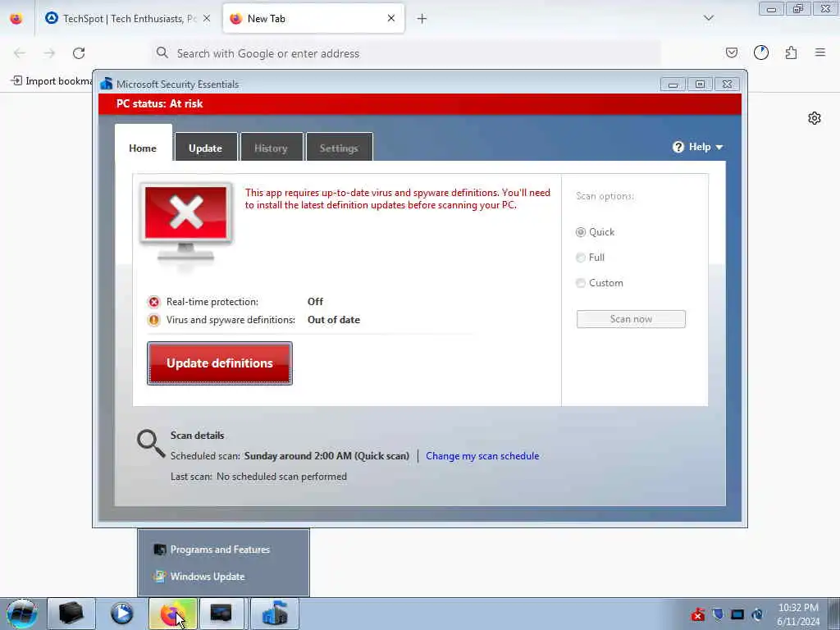Switch to the History tab

[271, 148]
